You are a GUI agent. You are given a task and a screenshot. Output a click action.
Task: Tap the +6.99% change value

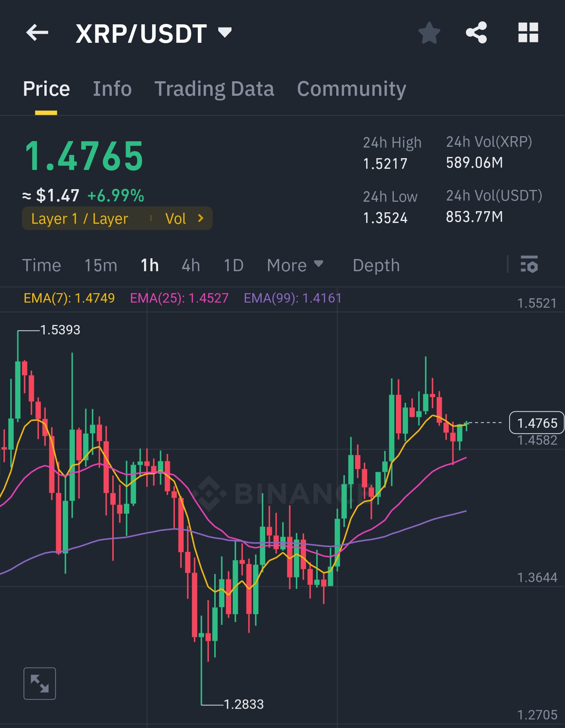pyautogui.click(x=116, y=195)
